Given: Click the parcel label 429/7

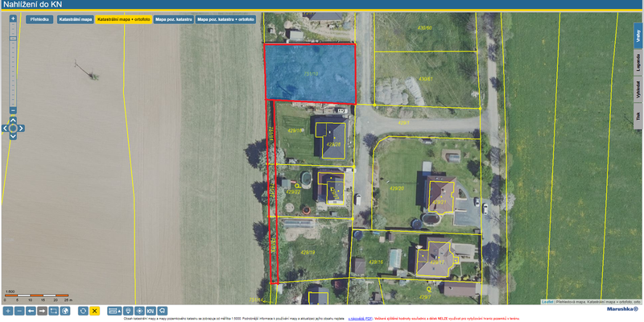Looking at the screenshot, I should pyautogui.click(x=425, y=296).
